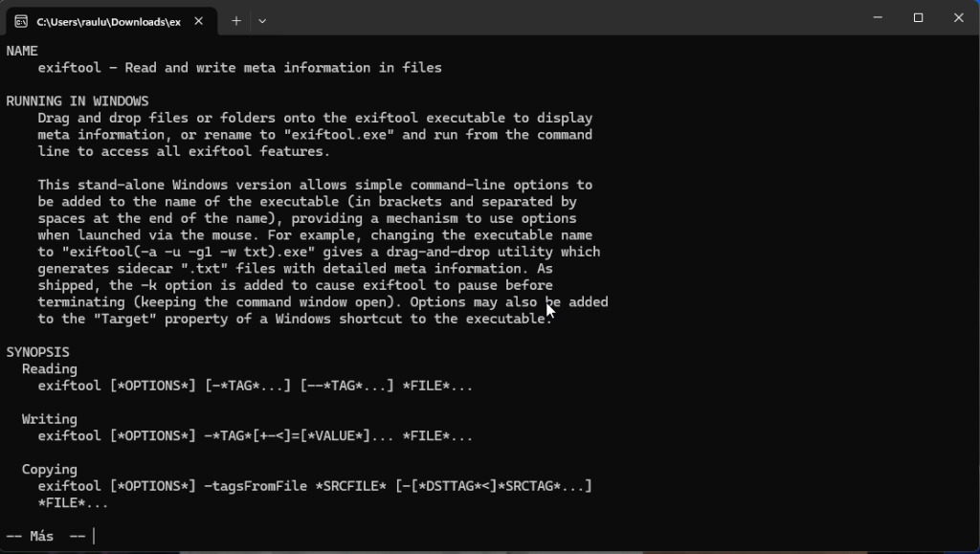Click the blinking terminal cursor
The height and width of the screenshot is (554, 980).
tap(93, 535)
